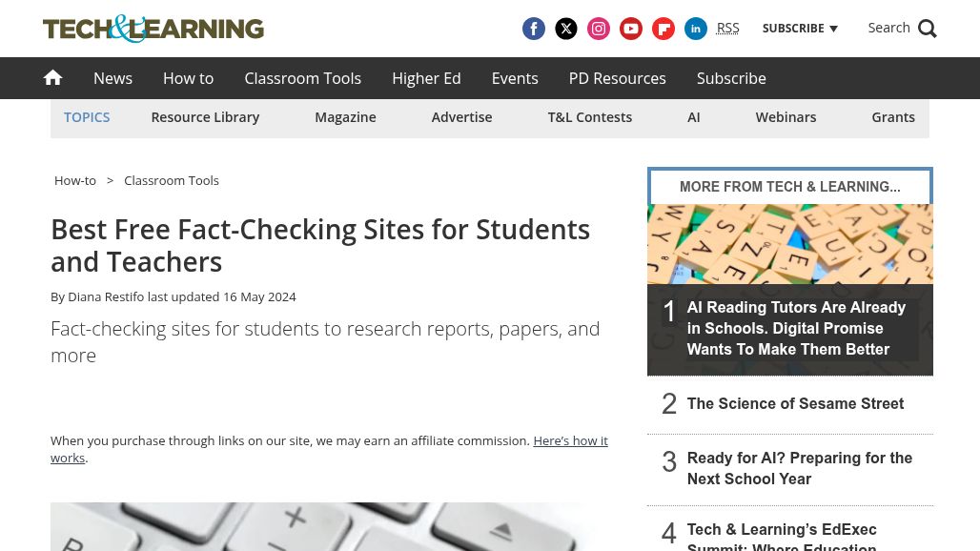
Task: Open the LinkedIn icon
Action: pyautogui.click(x=696, y=29)
